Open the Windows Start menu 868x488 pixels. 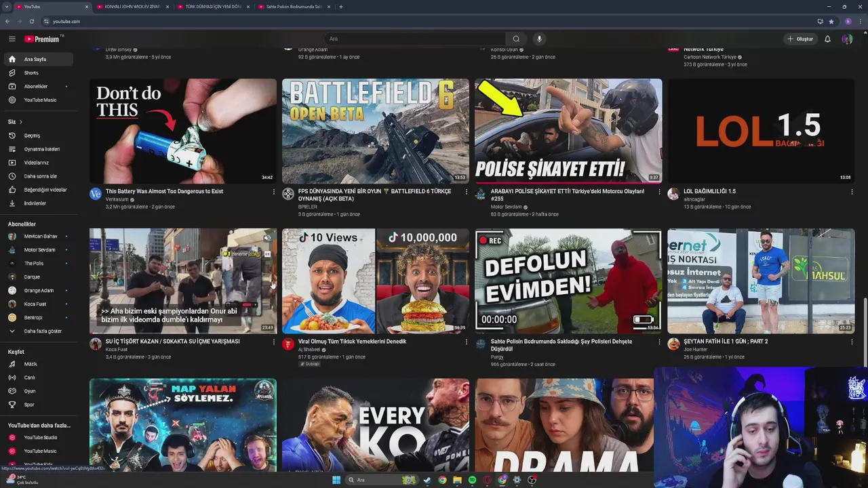point(336,480)
